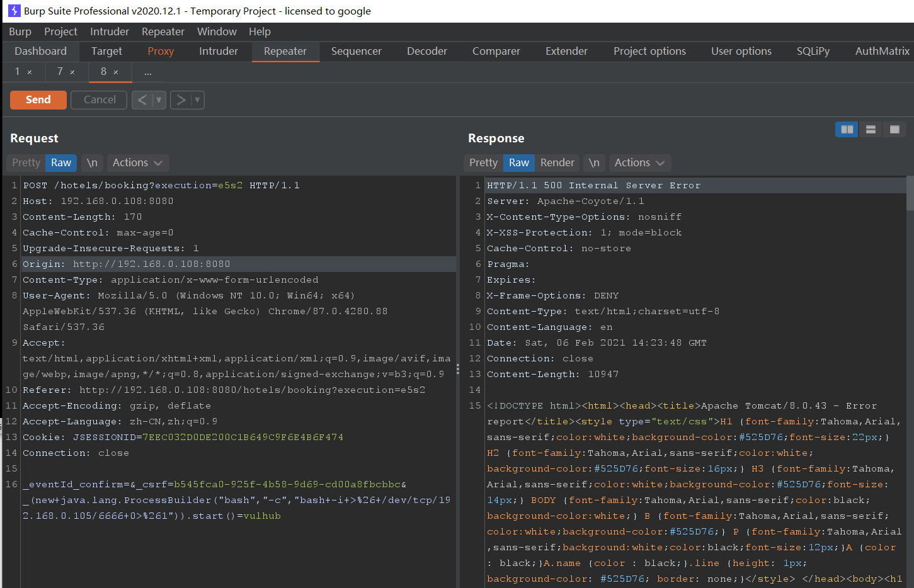Switch to the Comparer tab
Viewport: 914px width, 588px height.
496,51
